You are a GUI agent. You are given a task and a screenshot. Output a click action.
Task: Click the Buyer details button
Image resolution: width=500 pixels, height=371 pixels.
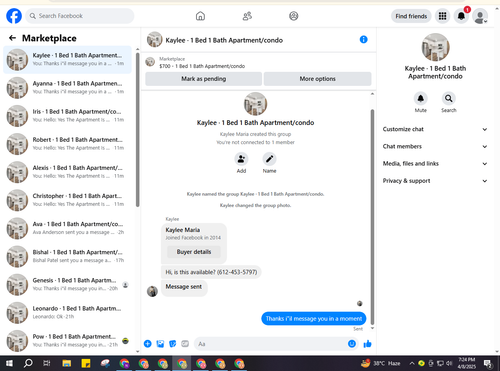click(x=194, y=252)
